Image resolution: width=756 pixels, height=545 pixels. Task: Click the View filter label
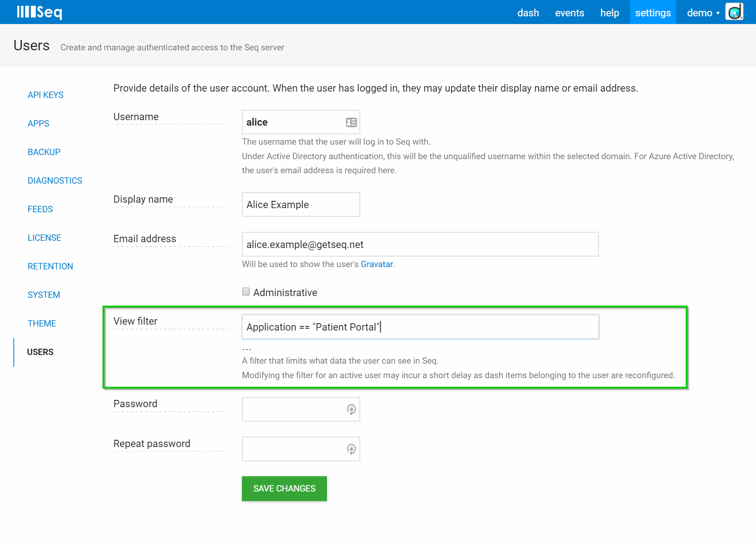pos(135,321)
